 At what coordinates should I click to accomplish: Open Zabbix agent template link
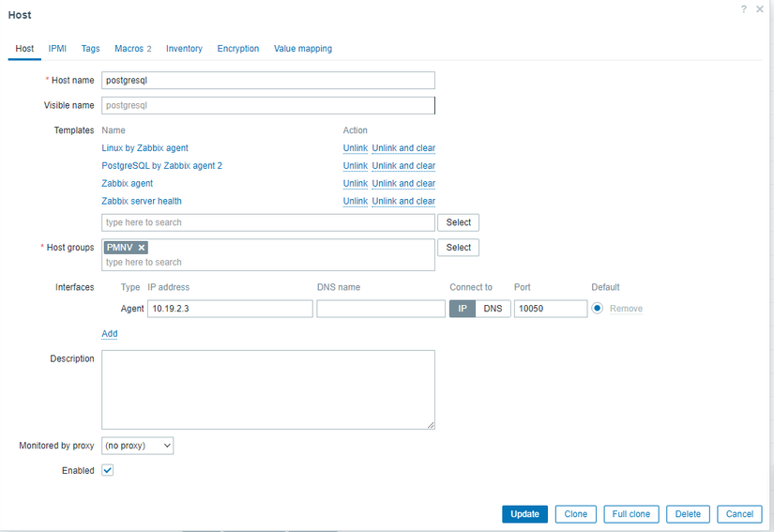point(128,184)
